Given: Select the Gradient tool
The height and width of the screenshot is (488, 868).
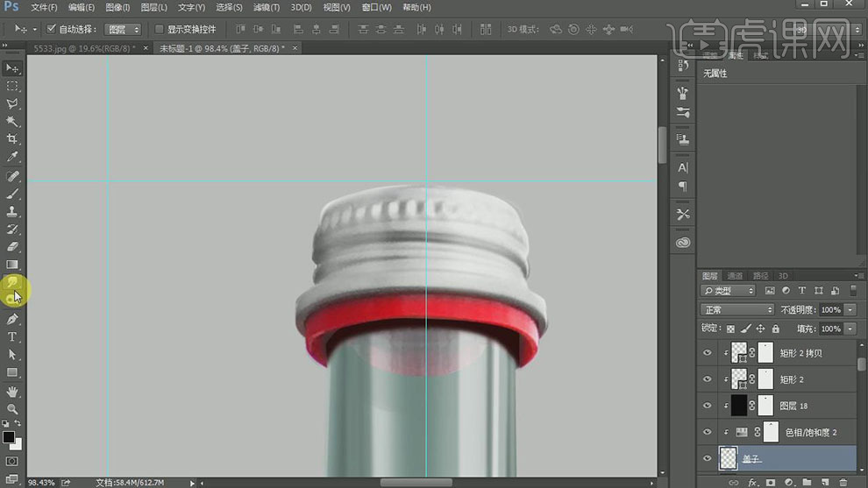Looking at the screenshot, I should [12, 265].
